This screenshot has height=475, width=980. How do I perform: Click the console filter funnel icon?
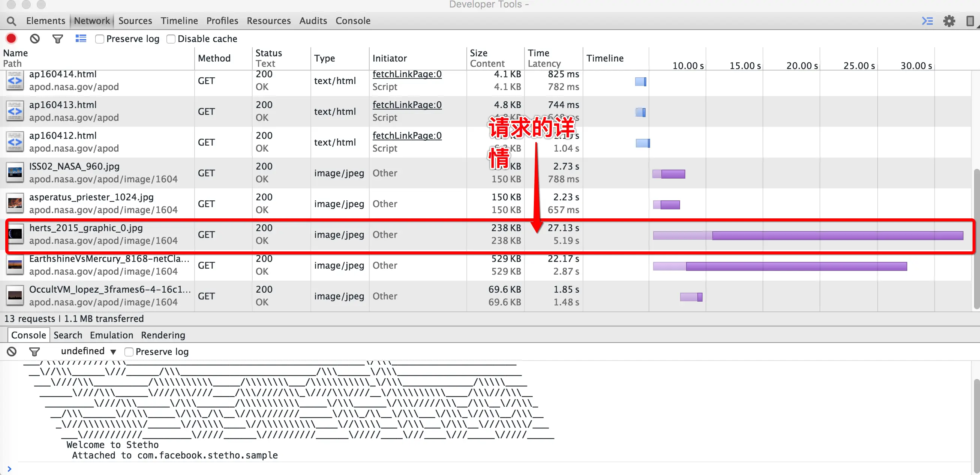[34, 351]
